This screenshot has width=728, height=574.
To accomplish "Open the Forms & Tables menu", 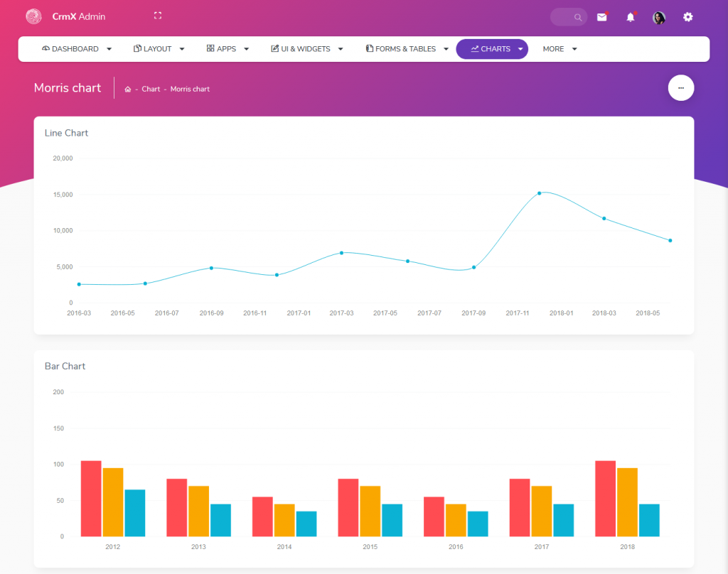I will pos(407,49).
